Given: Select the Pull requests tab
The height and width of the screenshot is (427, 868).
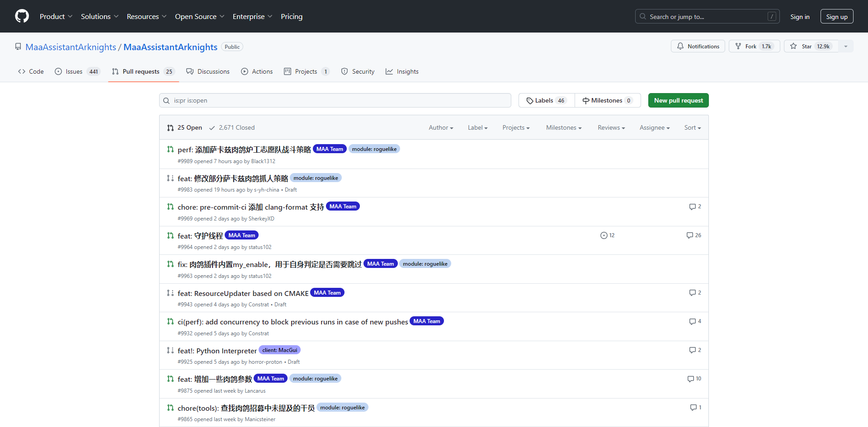Looking at the screenshot, I should pos(143,71).
